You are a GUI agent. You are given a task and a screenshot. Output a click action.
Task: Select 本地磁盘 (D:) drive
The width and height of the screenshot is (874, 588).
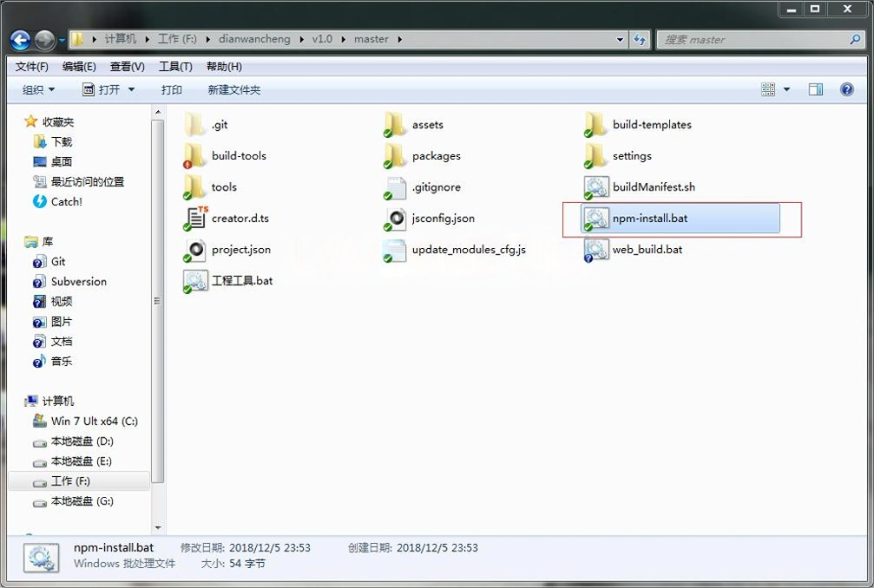click(x=74, y=441)
